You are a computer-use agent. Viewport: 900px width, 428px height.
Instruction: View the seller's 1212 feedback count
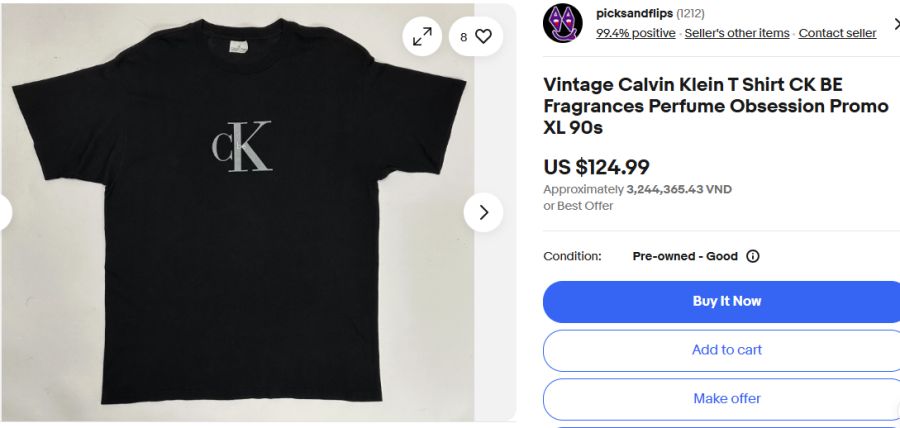click(691, 13)
